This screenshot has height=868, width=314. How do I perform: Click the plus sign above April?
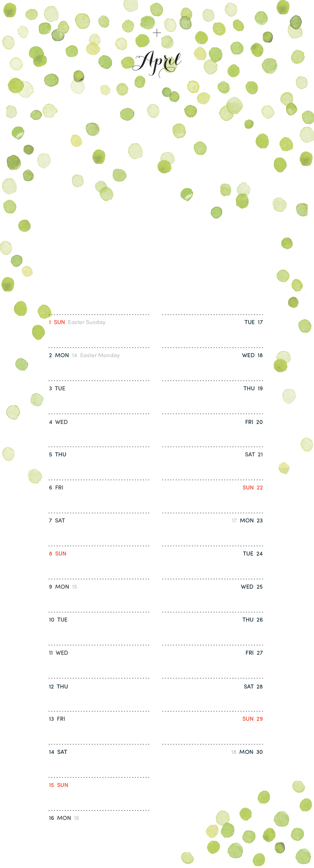pos(157,33)
